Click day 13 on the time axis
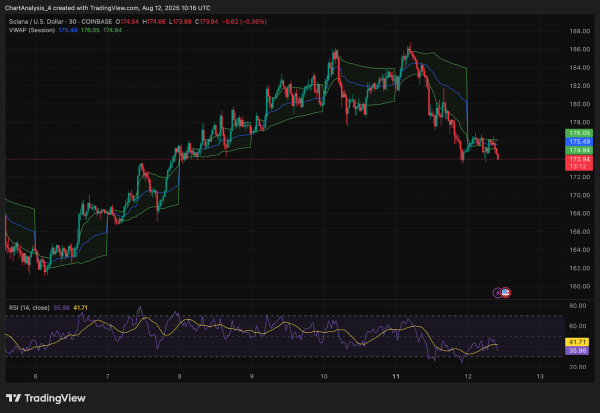This screenshot has height=413, width=600. pos(540,377)
